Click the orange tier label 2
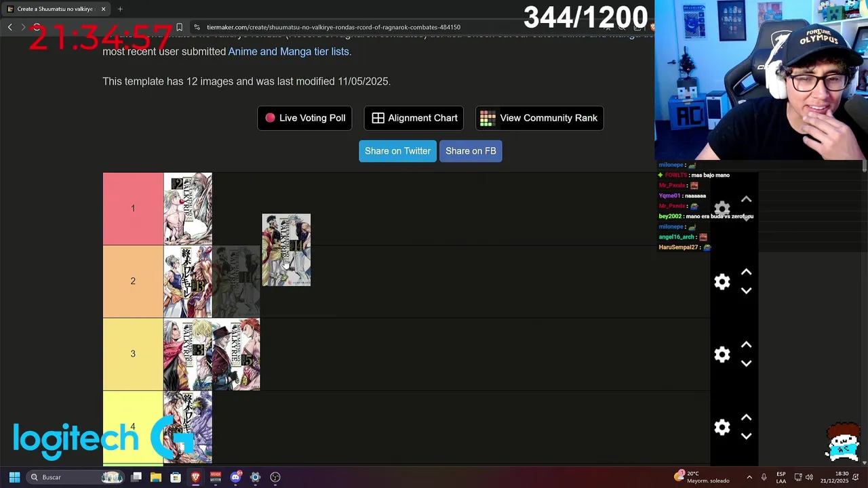Viewport: 868px width, 488px height. coord(133,281)
